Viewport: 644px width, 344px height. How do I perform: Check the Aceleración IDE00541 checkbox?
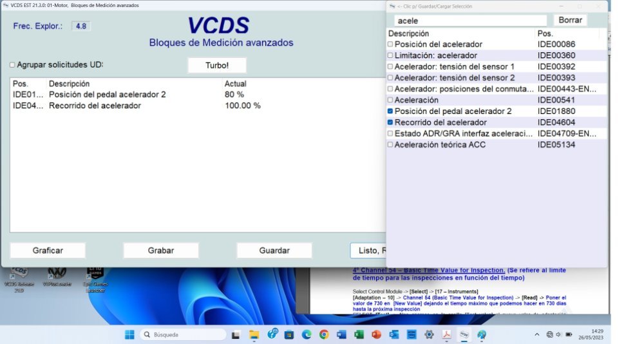[x=390, y=100]
